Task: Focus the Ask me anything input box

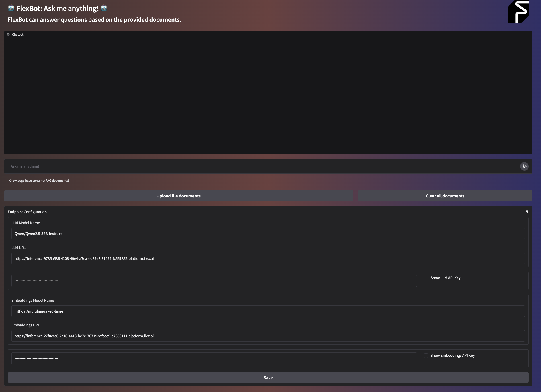Action: tap(262, 166)
